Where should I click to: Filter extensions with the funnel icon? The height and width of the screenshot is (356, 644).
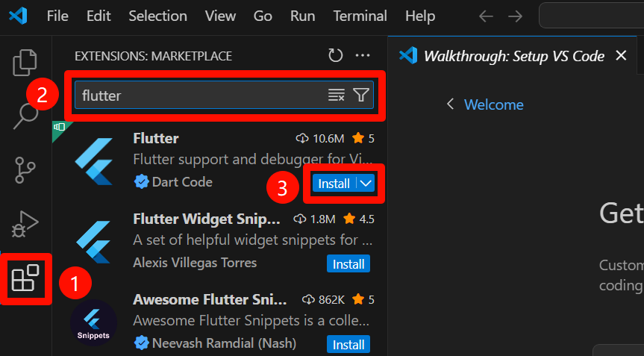[x=361, y=95]
